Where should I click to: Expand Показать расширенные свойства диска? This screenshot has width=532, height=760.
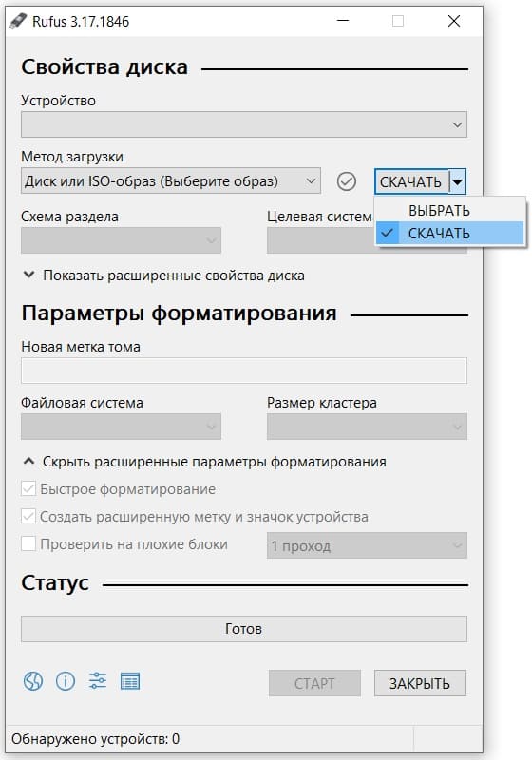(163, 275)
